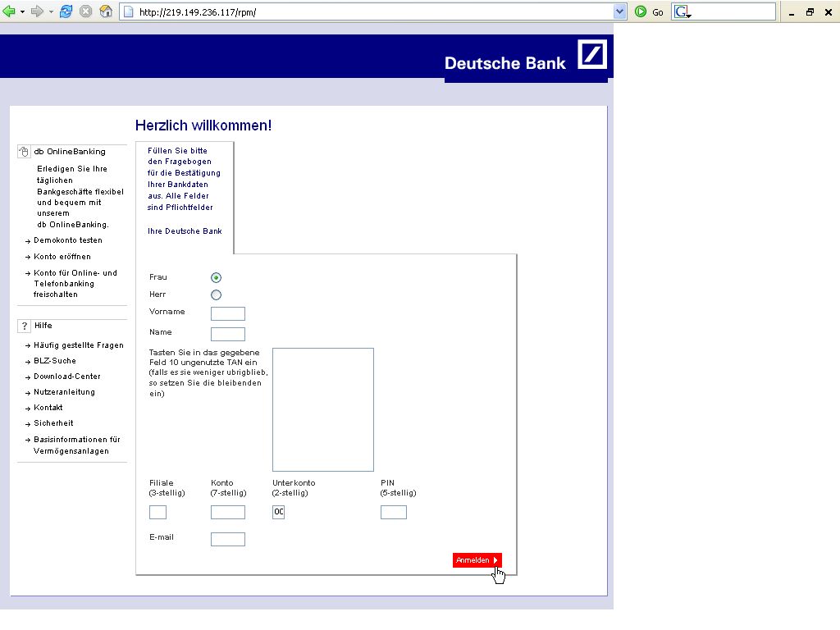840x630 pixels.
Task: Go to the Home page icon
Action: point(106,11)
